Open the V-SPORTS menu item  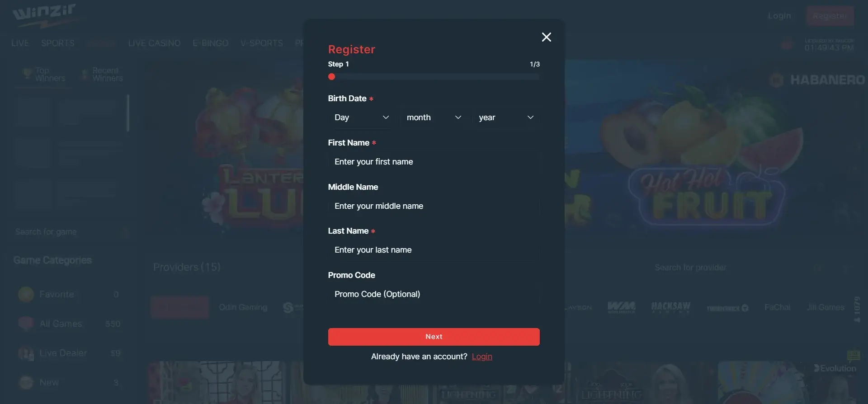tap(261, 43)
